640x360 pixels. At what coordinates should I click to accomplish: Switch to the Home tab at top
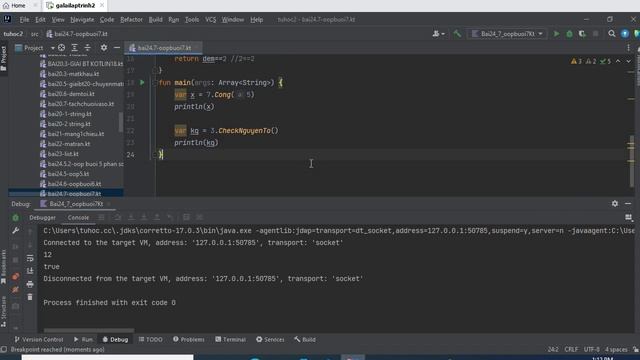pos(15,5)
